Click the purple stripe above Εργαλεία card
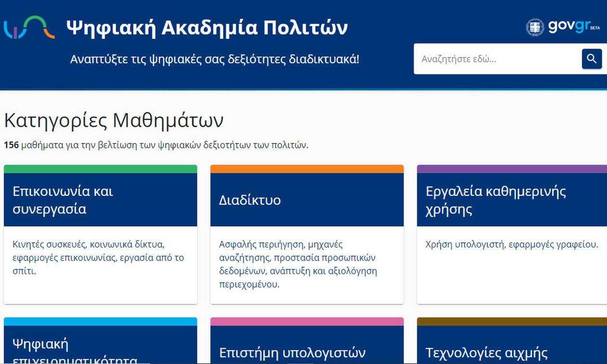Viewport: 607px width, 364px height. point(512,169)
